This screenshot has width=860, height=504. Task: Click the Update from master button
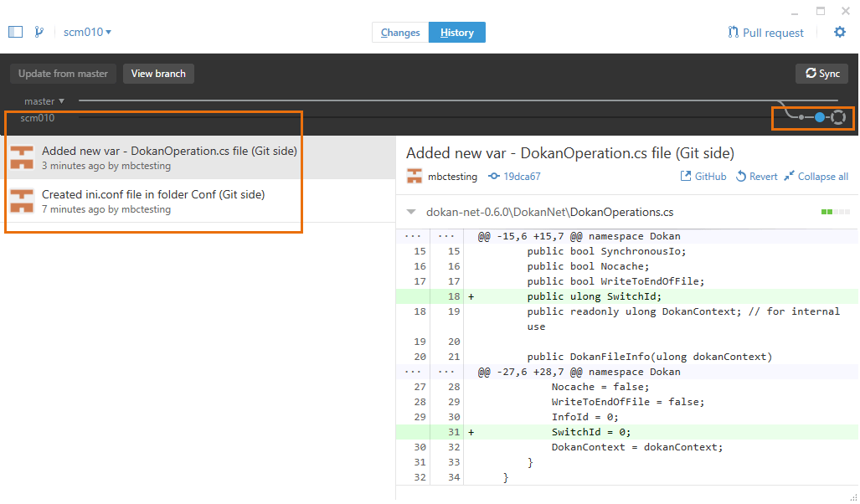[x=62, y=73]
